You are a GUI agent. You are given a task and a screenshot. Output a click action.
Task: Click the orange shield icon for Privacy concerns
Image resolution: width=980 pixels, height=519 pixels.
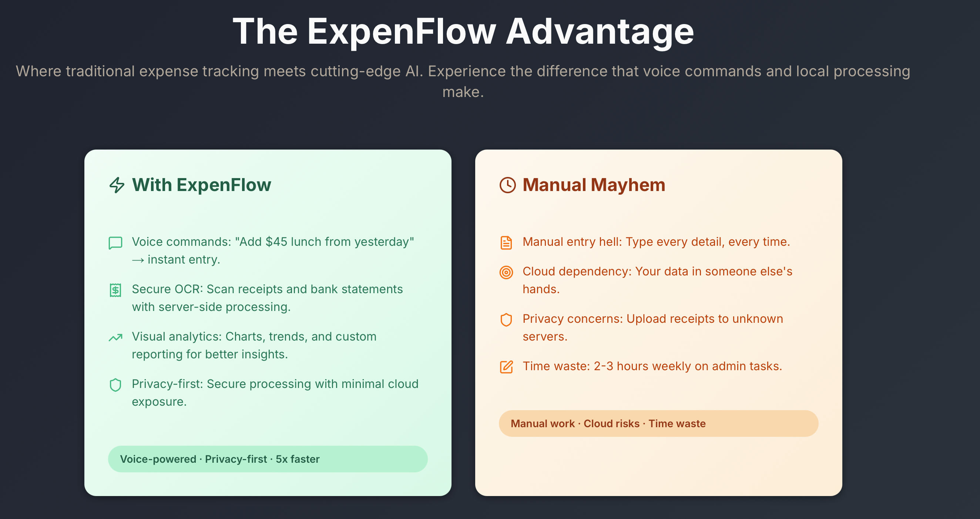tap(506, 319)
